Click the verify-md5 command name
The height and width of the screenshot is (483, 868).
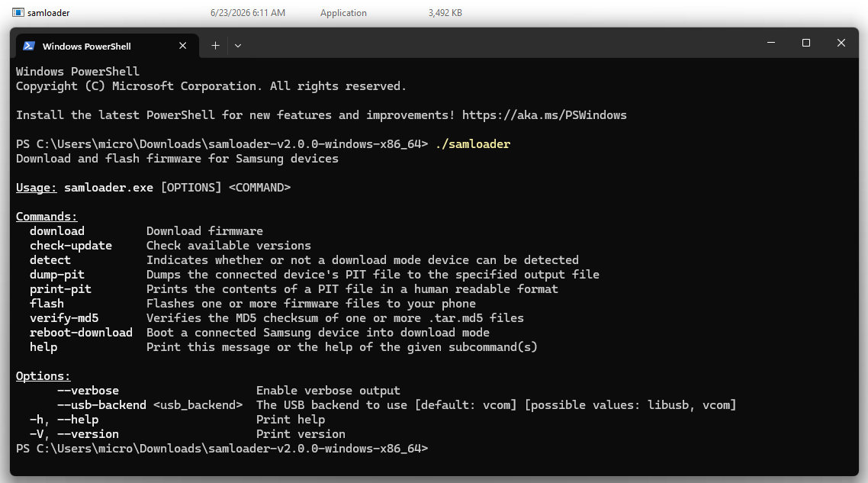(x=64, y=318)
